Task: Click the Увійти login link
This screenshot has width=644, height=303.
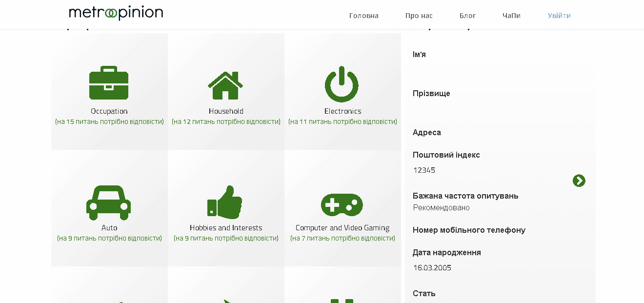Action: click(x=559, y=16)
